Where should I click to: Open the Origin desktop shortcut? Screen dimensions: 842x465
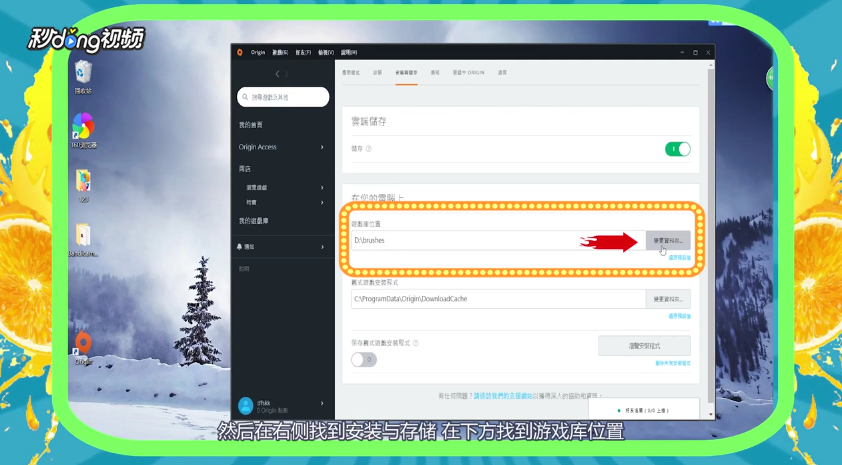pyautogui.click(x=83, y=348)
